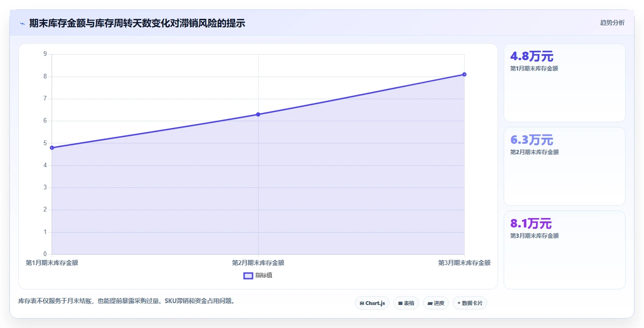Click the 第2月期末库存金额 card label
The image size is (644, 328).
tap(534, 152)
